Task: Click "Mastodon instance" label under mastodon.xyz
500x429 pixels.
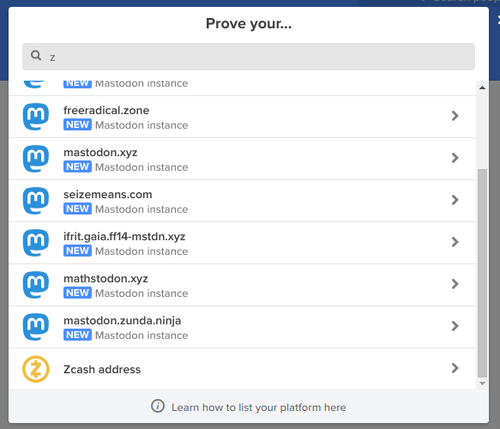Action: coord(142,167)
